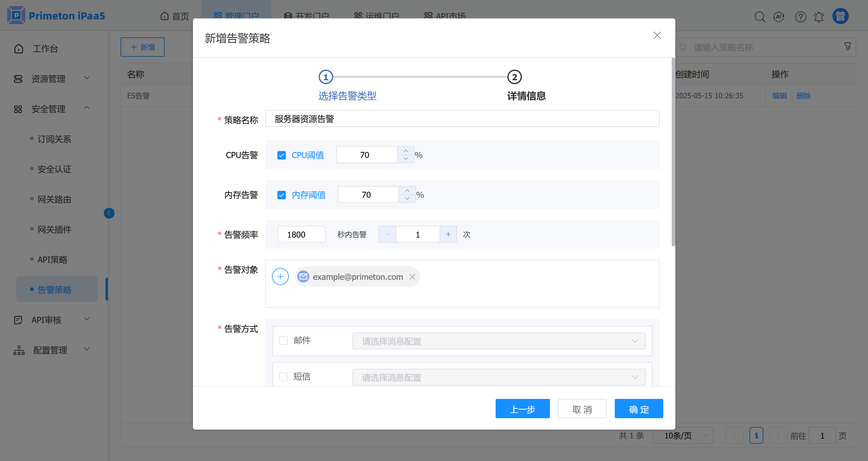Open the 网关路由 menu item
868x461 pixels.
tap(54, 199)
